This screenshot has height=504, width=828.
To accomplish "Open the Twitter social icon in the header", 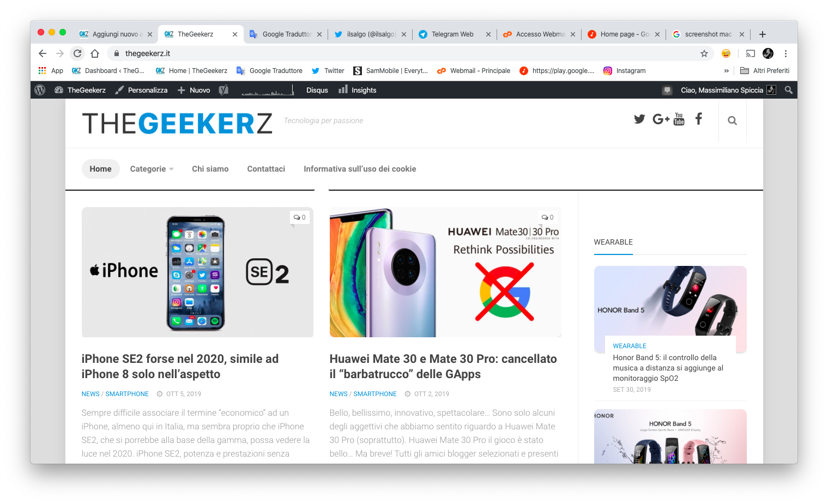I will tap(639, 119).
